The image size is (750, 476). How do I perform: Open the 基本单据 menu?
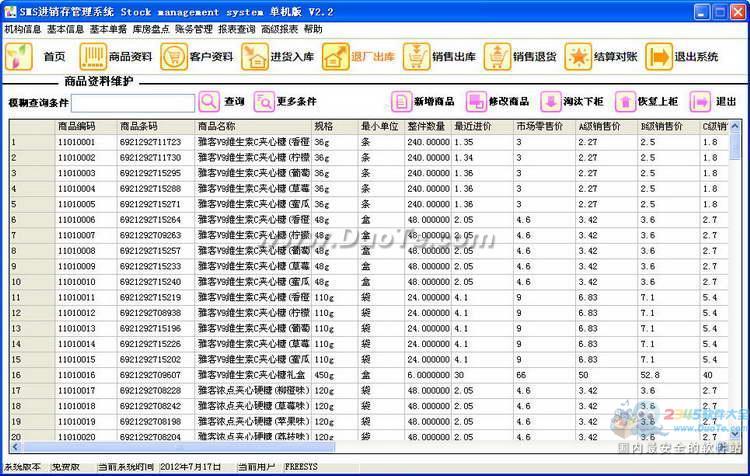pos(109,29)
